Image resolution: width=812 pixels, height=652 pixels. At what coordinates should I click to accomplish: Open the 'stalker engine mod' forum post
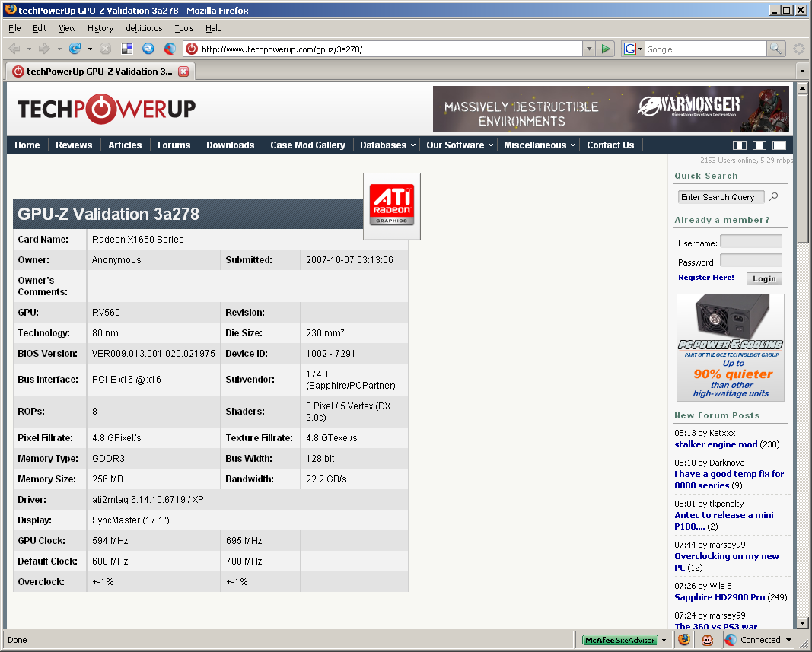[715, 444]
